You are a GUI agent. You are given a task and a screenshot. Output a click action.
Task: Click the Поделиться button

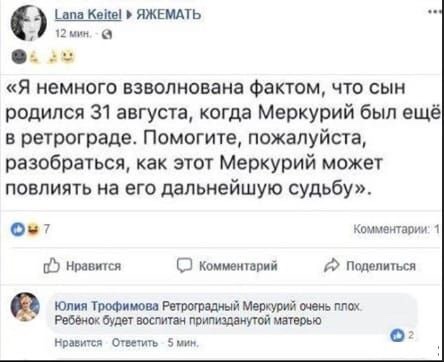[370, 266]
